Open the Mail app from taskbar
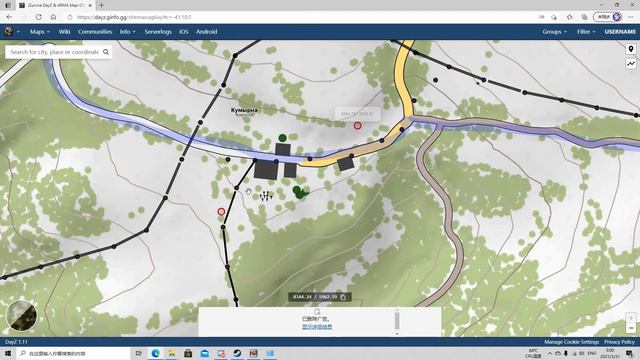This screenshot has width=640, height=360. coord(204,353)
